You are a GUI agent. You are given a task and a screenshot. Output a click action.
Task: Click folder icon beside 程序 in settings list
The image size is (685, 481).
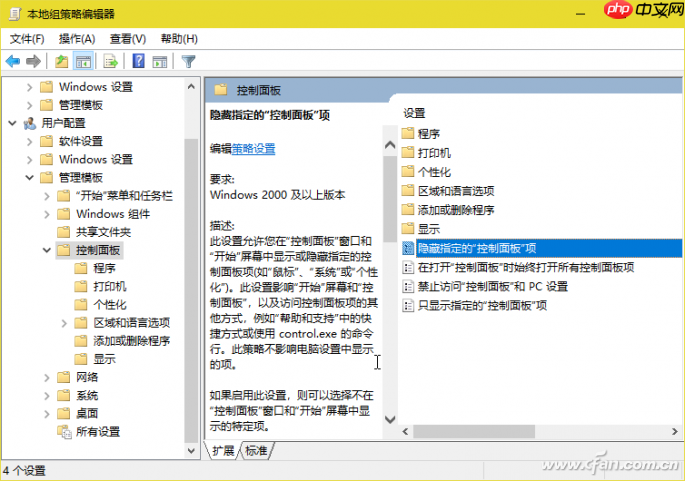[x=408, y=133]
